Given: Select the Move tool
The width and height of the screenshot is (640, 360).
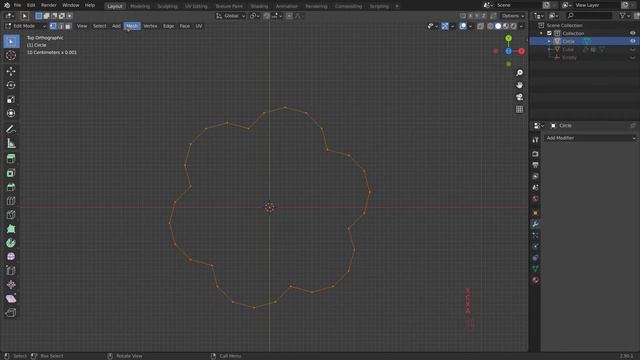Looking at the screenshot, I should click(11, 71).
